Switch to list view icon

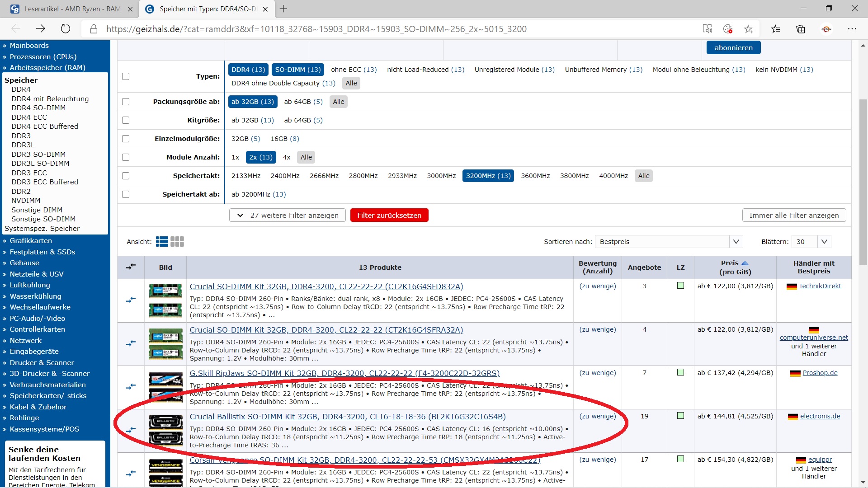coord(162,242)
